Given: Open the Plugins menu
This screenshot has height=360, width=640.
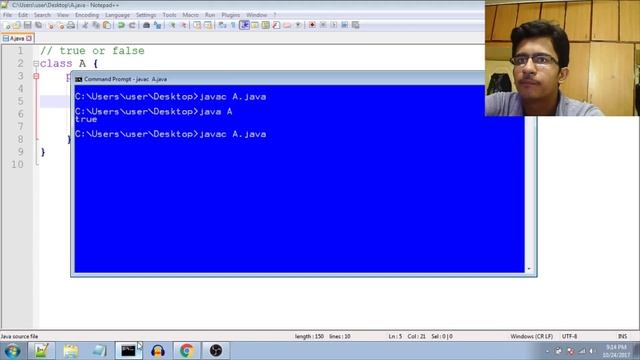Looking at the screenshot, I should click(231, 15).
